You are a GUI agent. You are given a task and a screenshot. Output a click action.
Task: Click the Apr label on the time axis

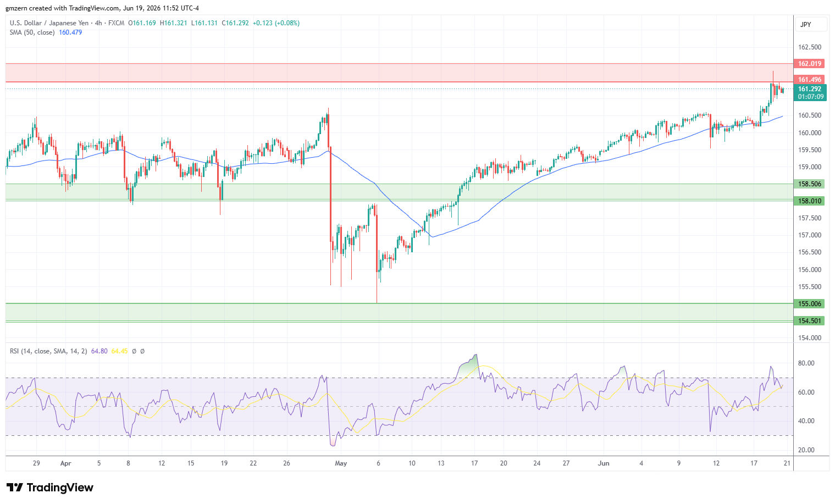(66, 463)
